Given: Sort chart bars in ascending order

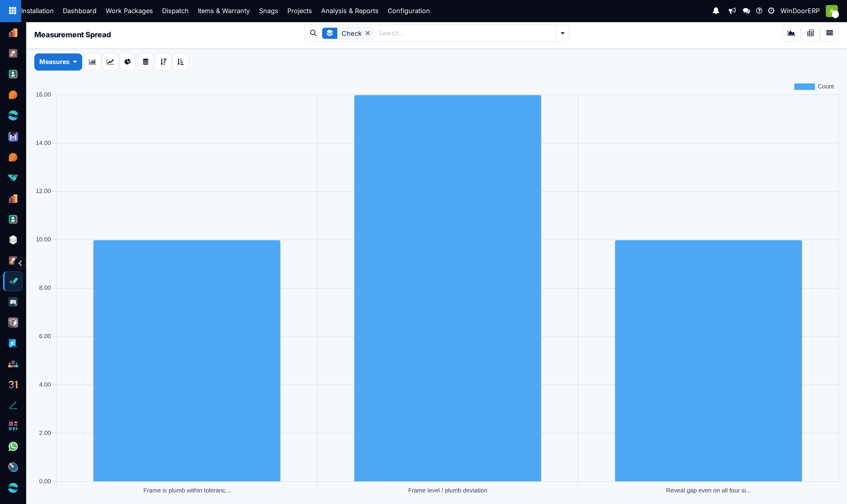Looking at the screenshot, I should (x=180, y=62).
